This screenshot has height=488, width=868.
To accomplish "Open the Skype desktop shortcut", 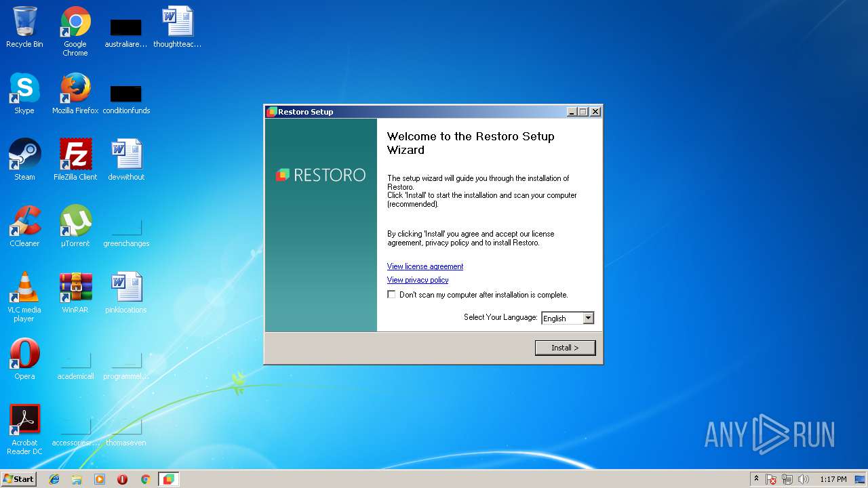I will pos(24,94).
